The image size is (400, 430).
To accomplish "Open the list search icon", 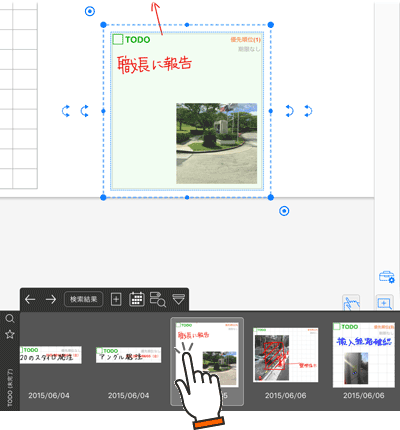I will click(158, 299).
